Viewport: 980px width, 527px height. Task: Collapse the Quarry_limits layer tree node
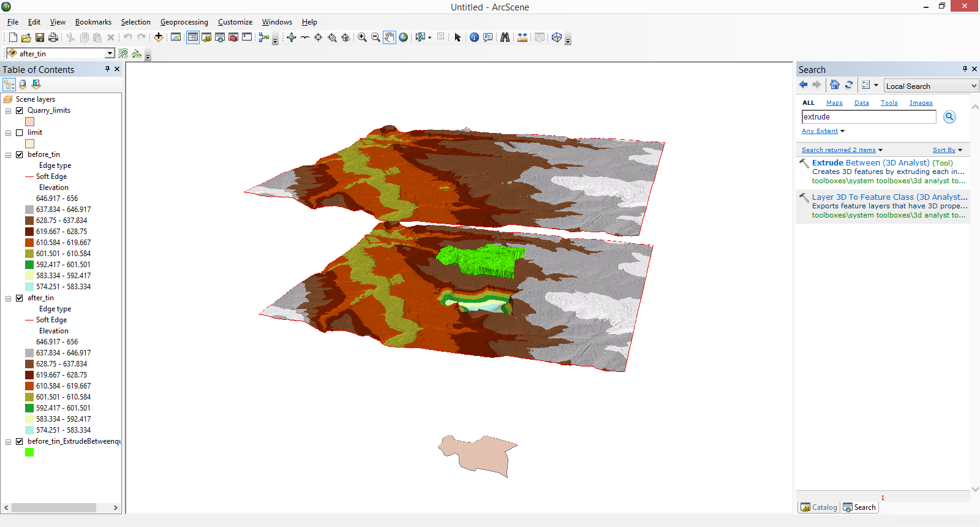(x=9, y=111)
